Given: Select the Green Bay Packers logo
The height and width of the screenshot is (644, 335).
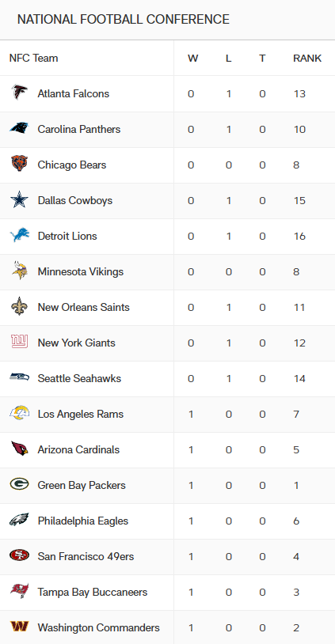Looking at the screenshot, I should tap(19, 485).
